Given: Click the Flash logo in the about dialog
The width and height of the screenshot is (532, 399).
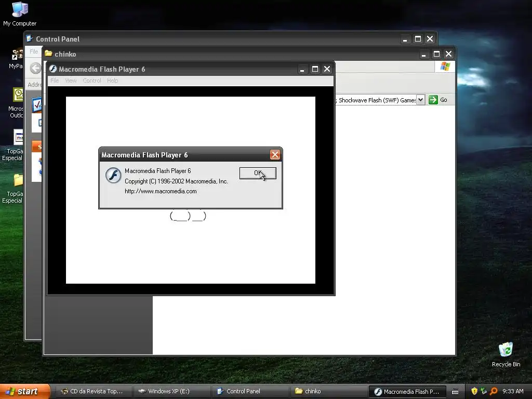Looking at the screenshot, I should pyautogui.click(x=113, y=176).
